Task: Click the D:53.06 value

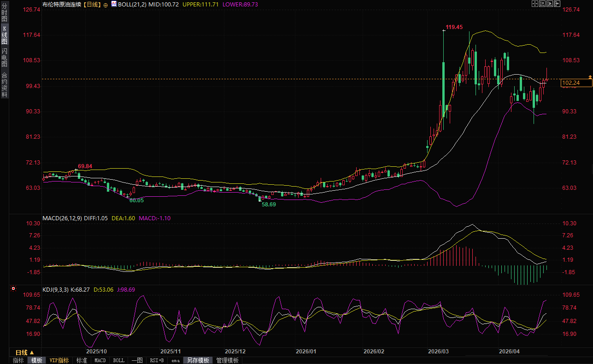Action: click(x=104, y=290)
